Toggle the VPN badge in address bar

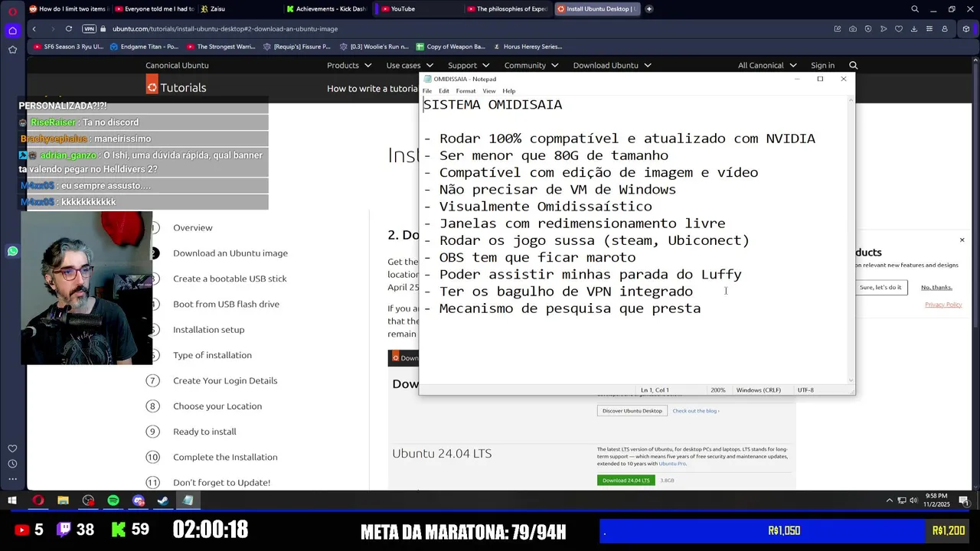pos(89,29)
